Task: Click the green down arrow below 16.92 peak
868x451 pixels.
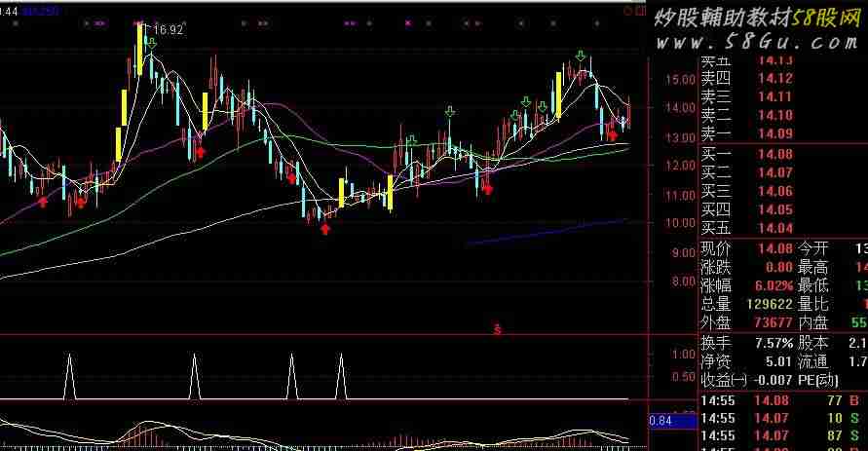Action: tap(152, 43)
